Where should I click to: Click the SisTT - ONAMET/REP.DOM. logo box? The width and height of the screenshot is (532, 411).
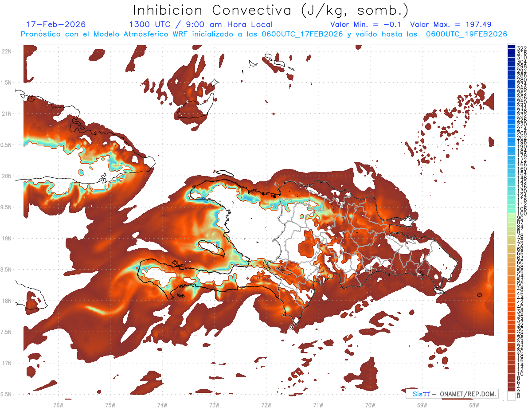(x=452, y=394)
